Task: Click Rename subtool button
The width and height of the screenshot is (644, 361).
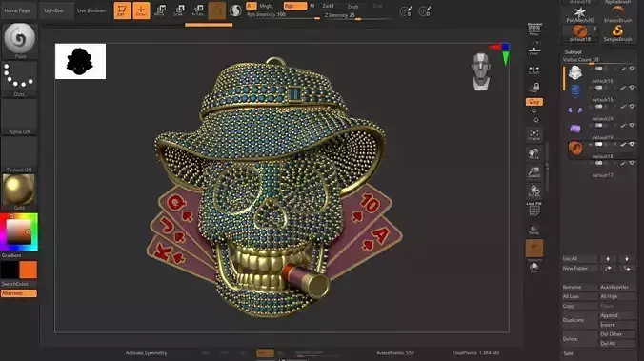Action: (579, 287)
